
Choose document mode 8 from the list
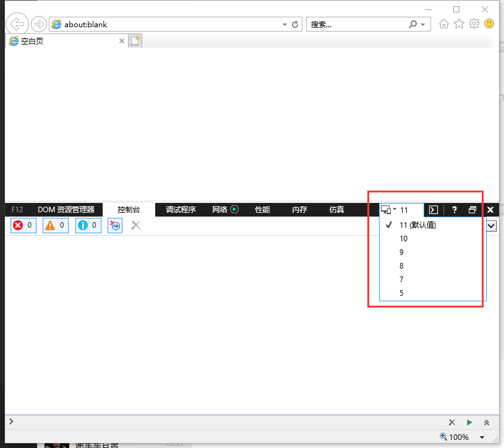coord(402,266)
